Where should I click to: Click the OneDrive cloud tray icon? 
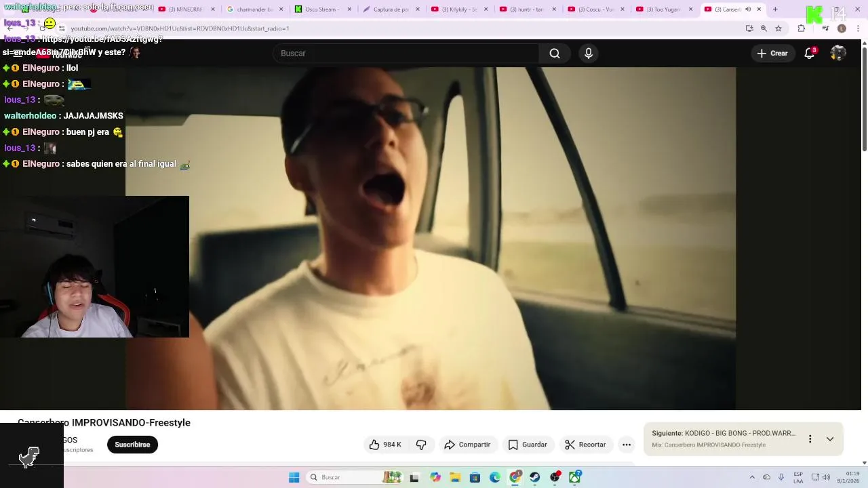766,477
